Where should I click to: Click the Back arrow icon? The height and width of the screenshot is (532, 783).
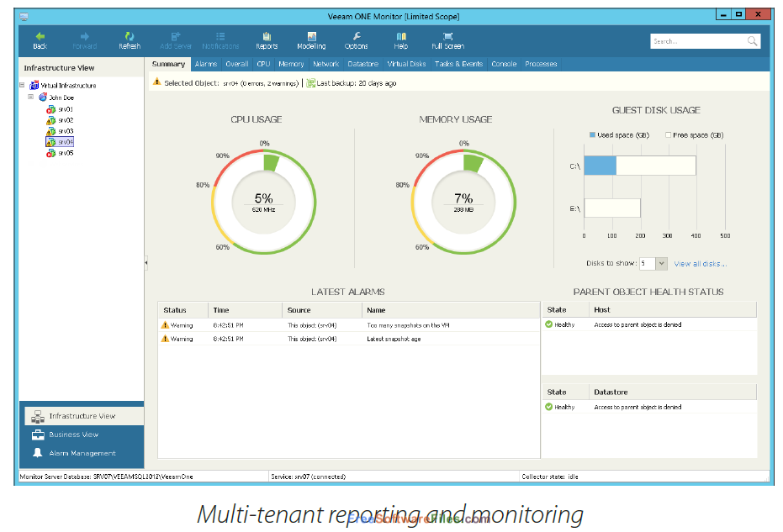(40, 36)
